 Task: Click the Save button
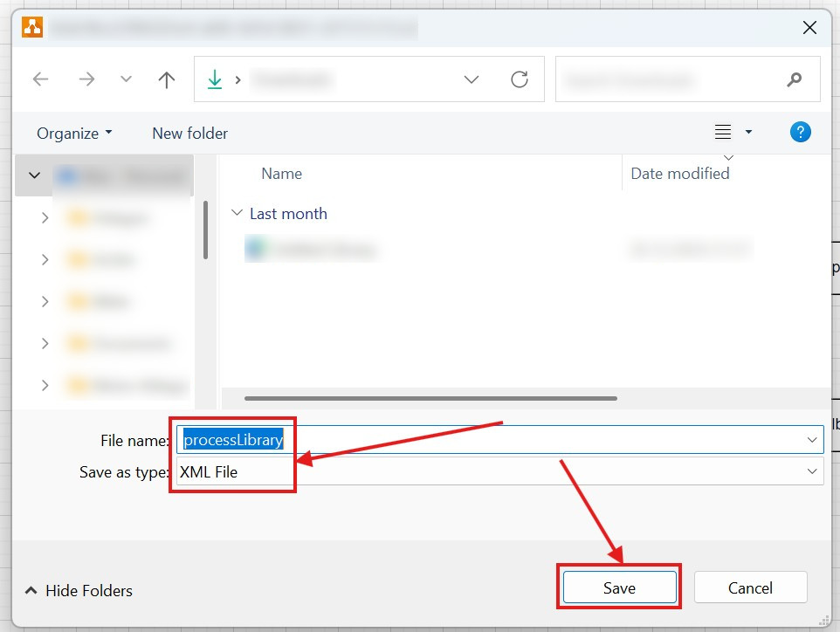click(619, 587)
